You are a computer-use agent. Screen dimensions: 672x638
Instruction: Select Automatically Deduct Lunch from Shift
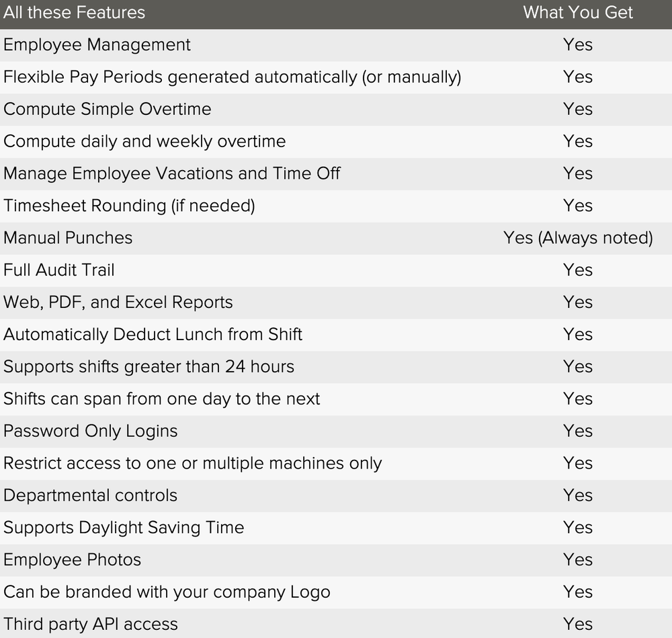point(153,334)
